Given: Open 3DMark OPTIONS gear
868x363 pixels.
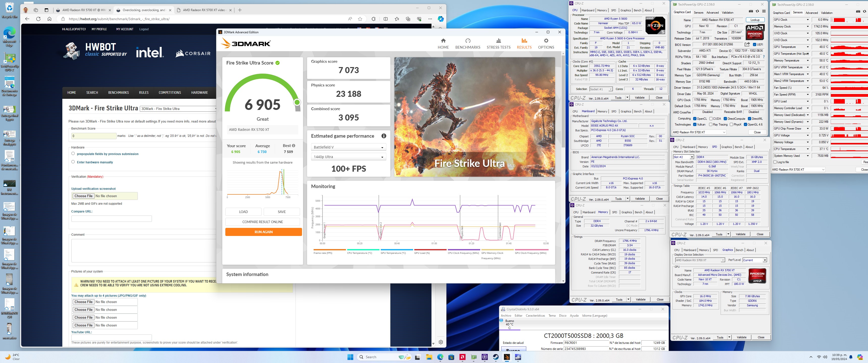Looking at the screenshot, I should tap(546, 44).
